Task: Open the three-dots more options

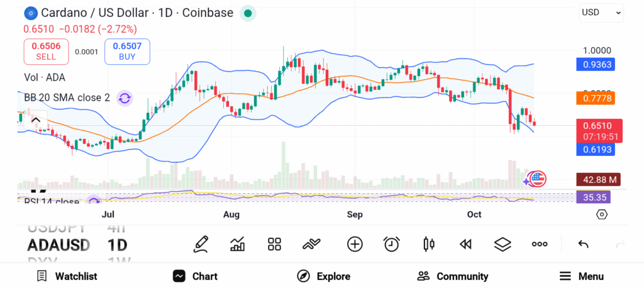Action: coord(540,244)
